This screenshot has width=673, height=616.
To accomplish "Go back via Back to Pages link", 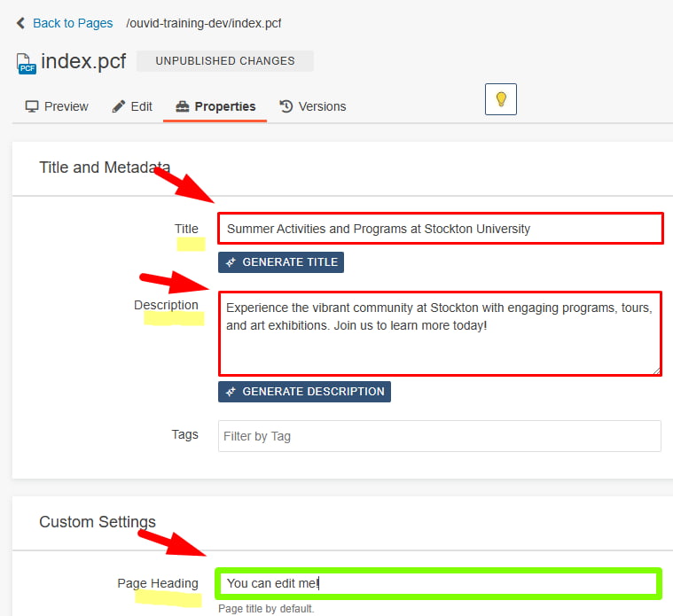I will coord(73,23).
